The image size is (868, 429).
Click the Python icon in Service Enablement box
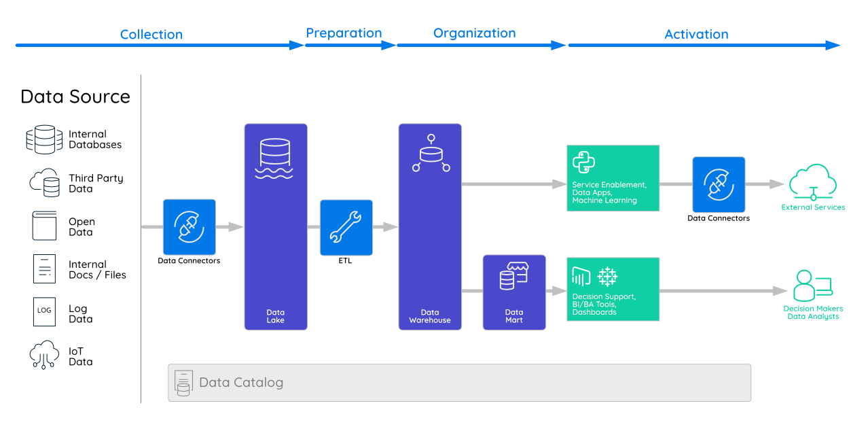coord(584,162)
